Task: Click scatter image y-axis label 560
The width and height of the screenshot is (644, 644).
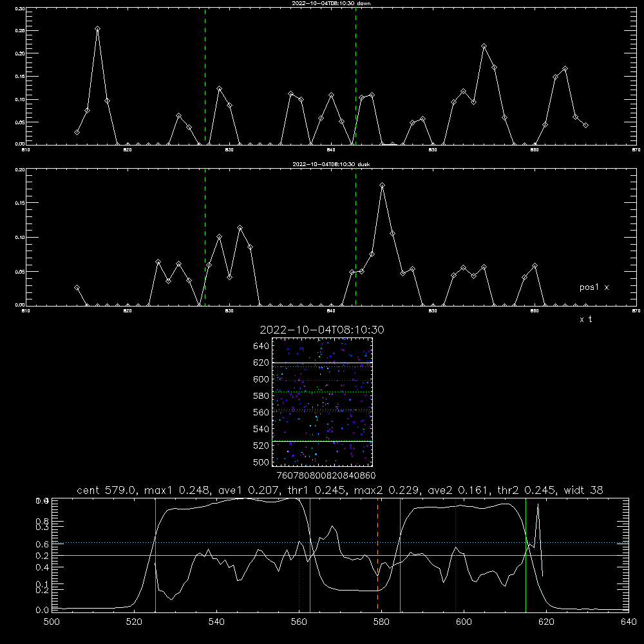Action: tap(261, 412)
